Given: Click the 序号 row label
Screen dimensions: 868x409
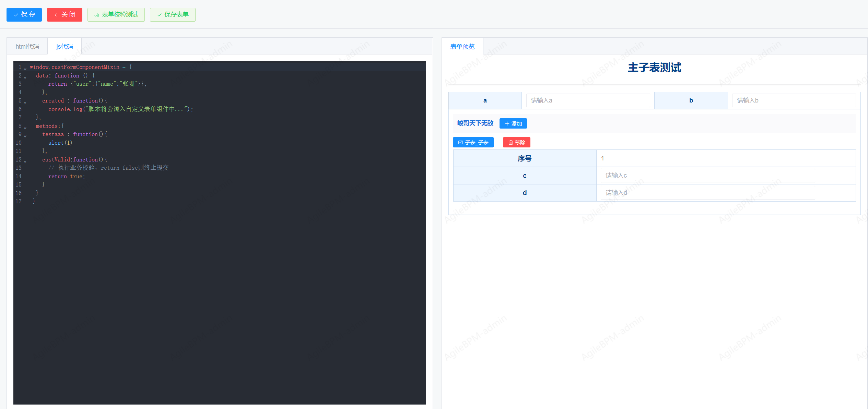Looking at the screenshot, I should [x=525, y=158].
